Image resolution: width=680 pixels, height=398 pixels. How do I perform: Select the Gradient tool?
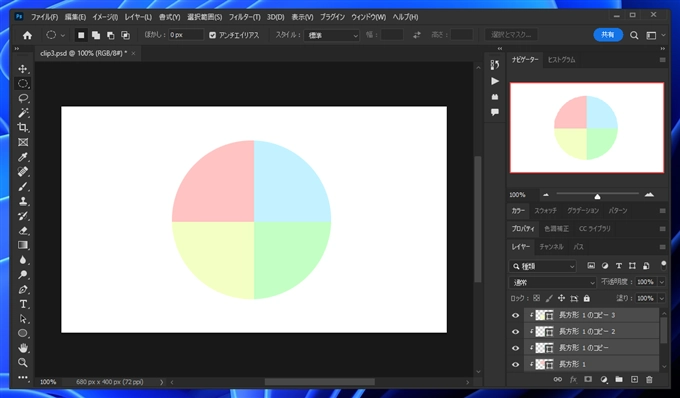click(x=23, y=245)
